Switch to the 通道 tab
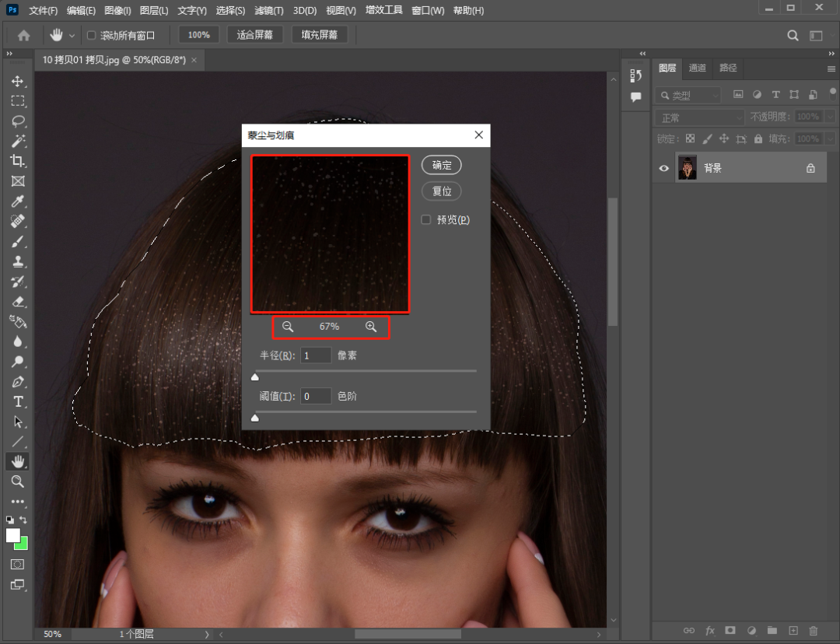 (698, 68)
